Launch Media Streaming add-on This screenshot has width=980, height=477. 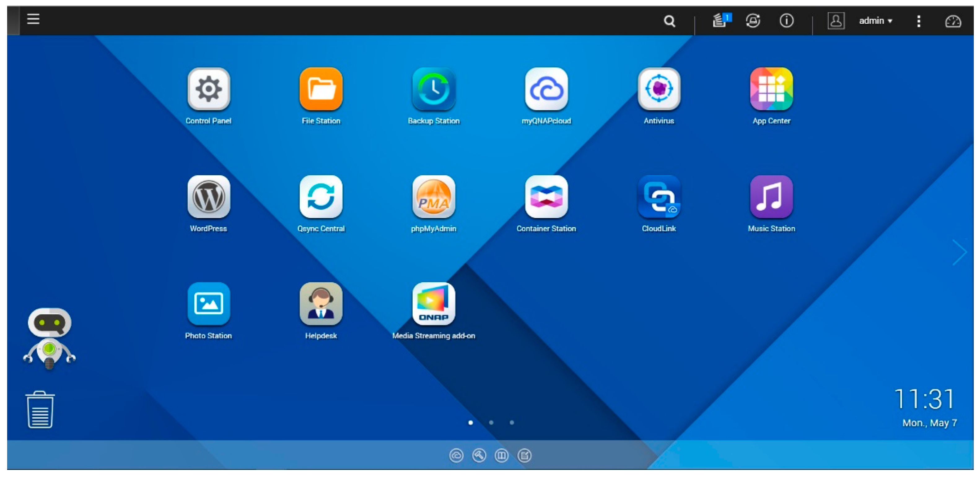click(433, 304)
